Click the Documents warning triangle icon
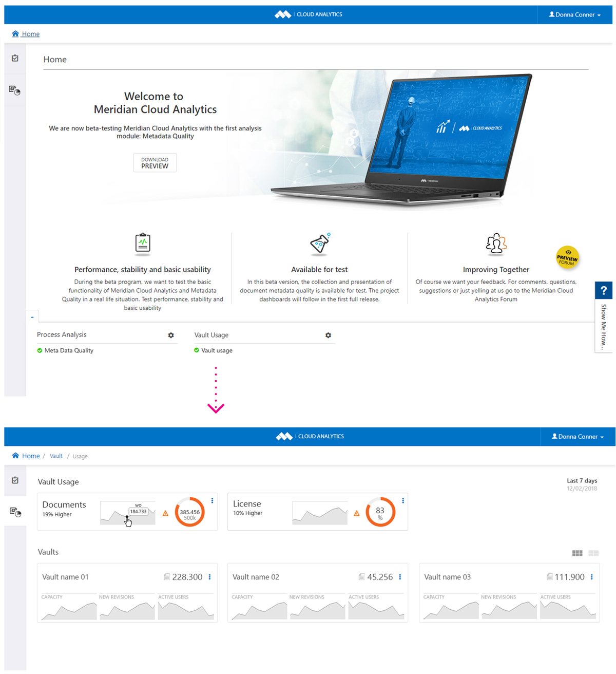The width and height of the screenshot is (616, 674). coord(165,513)
